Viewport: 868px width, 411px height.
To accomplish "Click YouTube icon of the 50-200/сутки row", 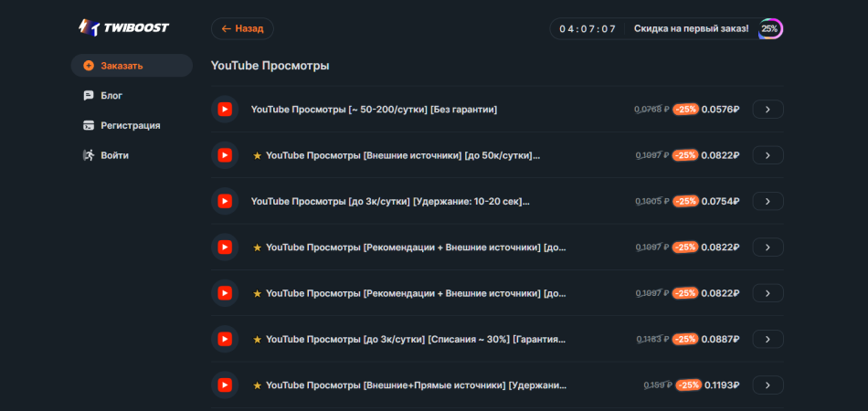I will 225,110.
